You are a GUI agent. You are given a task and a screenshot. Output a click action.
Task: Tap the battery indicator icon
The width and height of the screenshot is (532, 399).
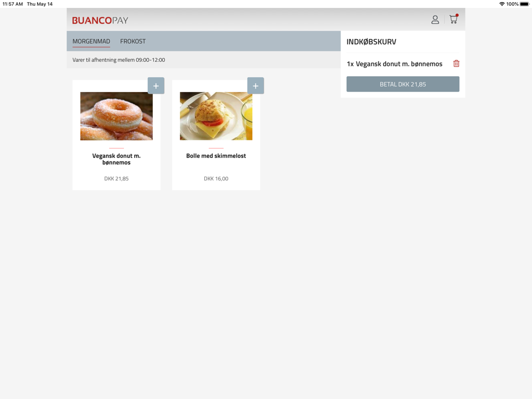pos(524,4)
